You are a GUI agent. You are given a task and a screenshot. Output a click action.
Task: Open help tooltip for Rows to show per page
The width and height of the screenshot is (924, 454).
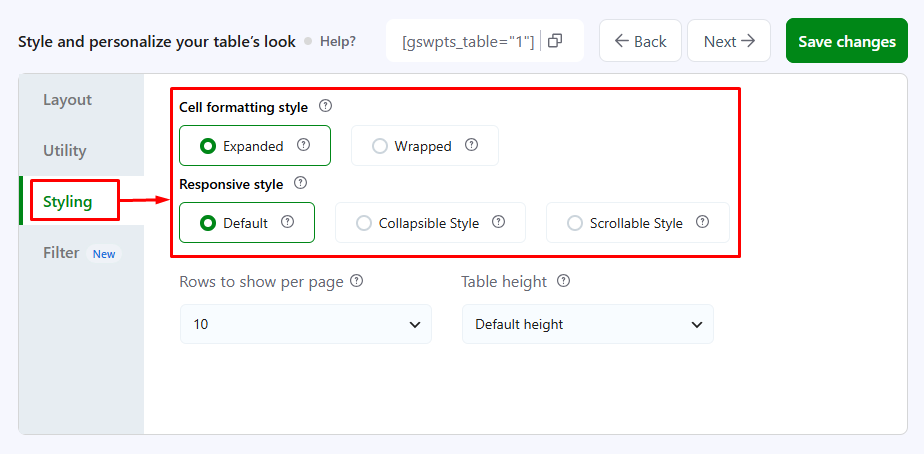click(357, 281)
